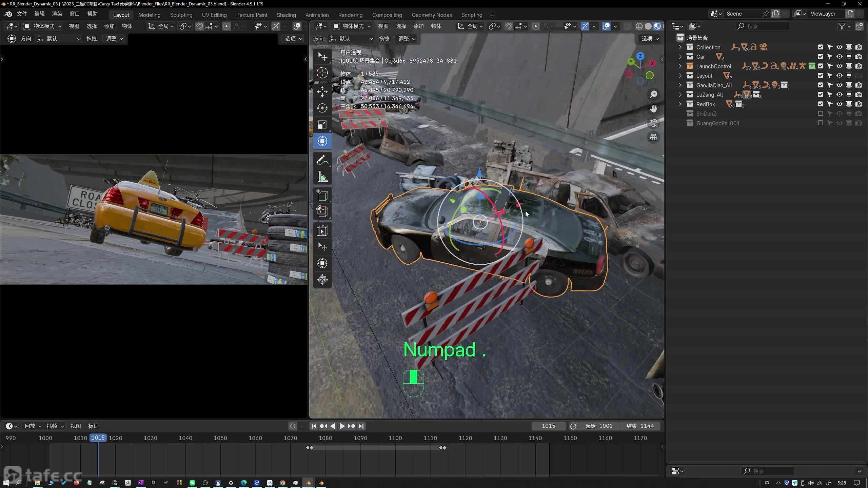Toggle camera view in viewport

pos(653,123)
